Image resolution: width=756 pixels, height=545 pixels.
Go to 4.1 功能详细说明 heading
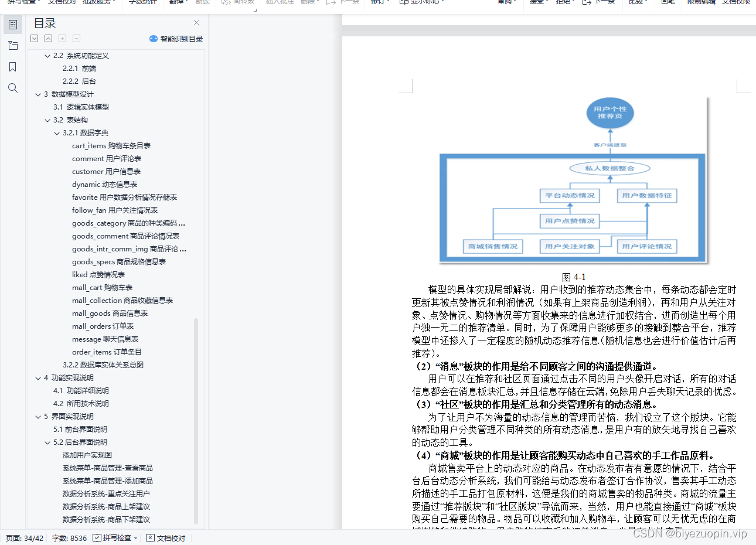pos(81,391)
